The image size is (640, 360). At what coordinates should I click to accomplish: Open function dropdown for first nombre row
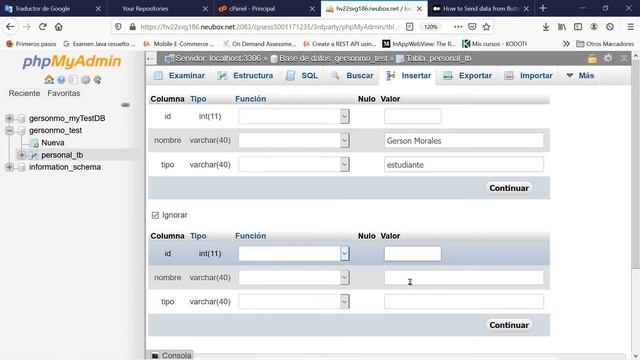coord(294,140)
